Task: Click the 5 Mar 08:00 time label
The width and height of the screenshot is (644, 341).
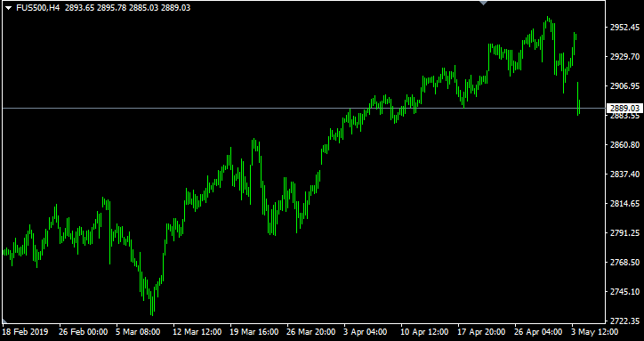Action: pyautogui.click(x=138, y=331)
